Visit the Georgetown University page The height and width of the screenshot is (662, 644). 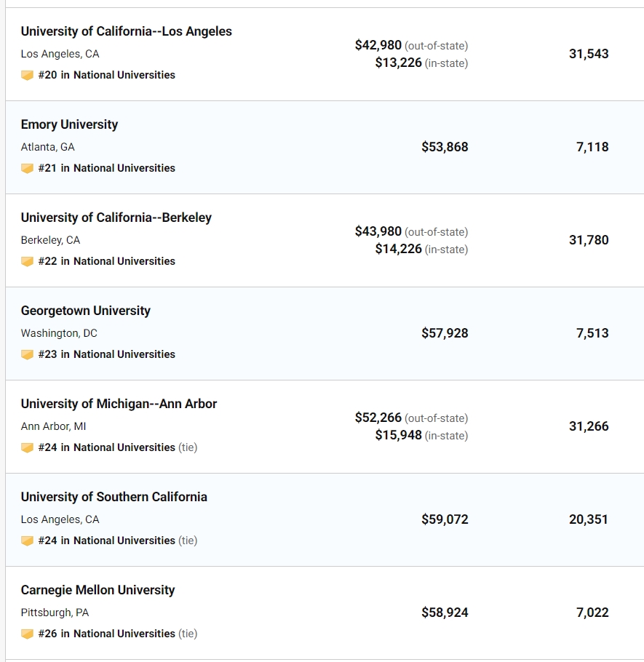point(85,311)
